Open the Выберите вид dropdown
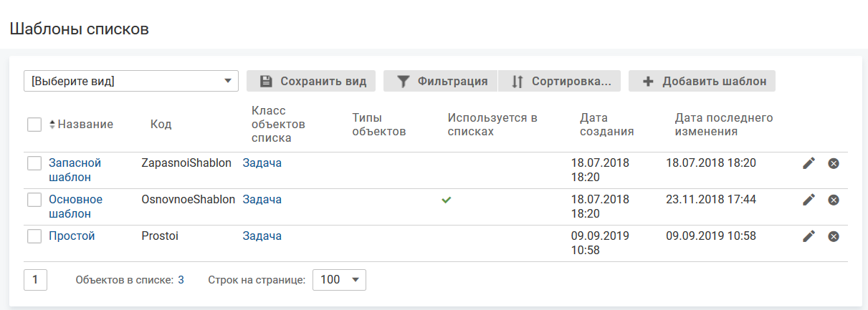The image size is (868, 310). click(131, 81)
